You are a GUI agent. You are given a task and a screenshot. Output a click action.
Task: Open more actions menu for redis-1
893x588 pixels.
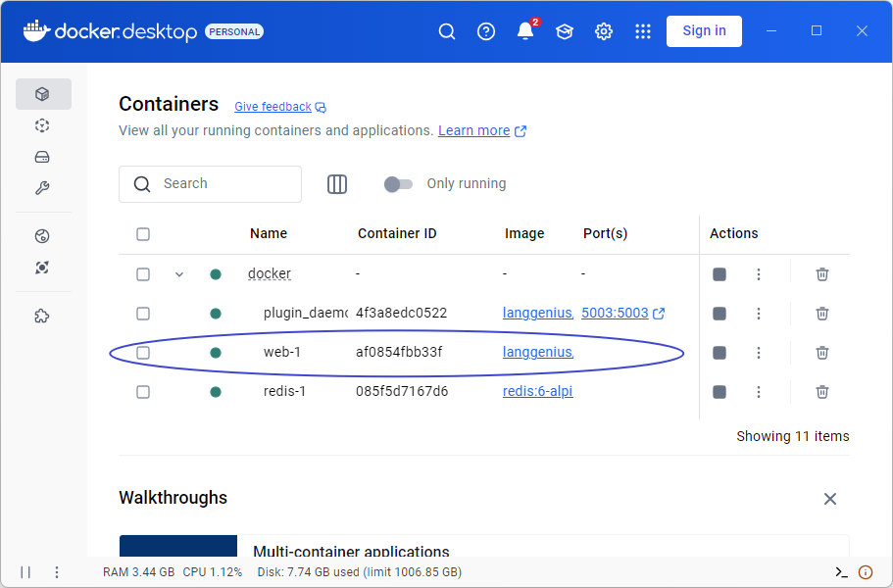(x=758, y=392)
